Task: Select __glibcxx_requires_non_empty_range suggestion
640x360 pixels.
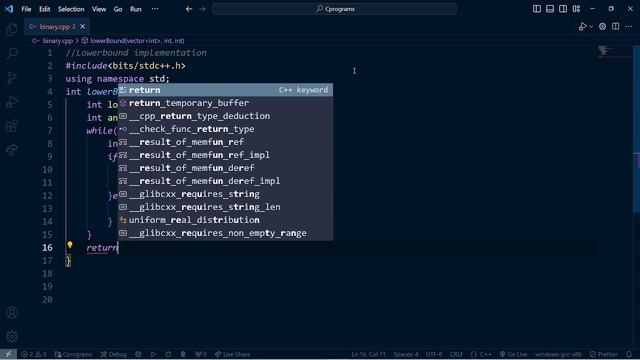Action: pos(225,233)
